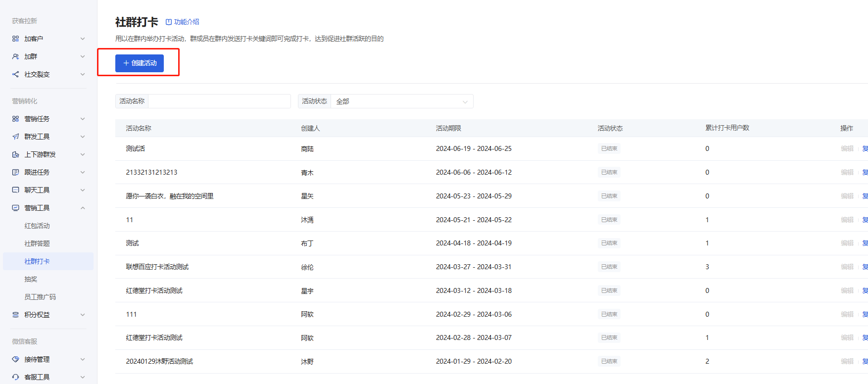Click the 跟进任务 list icon
This screenshot has width=868, height=384.
click(x=15, y=172)
